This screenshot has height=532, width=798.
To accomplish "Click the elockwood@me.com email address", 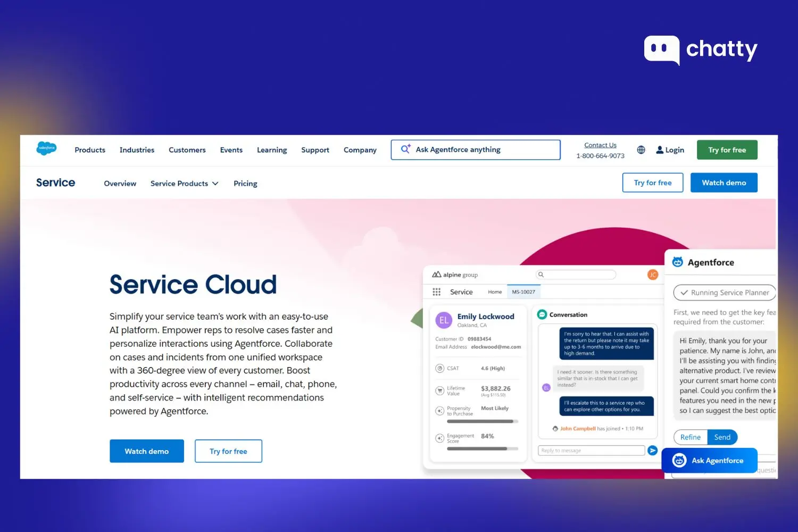I will point(496,347).
